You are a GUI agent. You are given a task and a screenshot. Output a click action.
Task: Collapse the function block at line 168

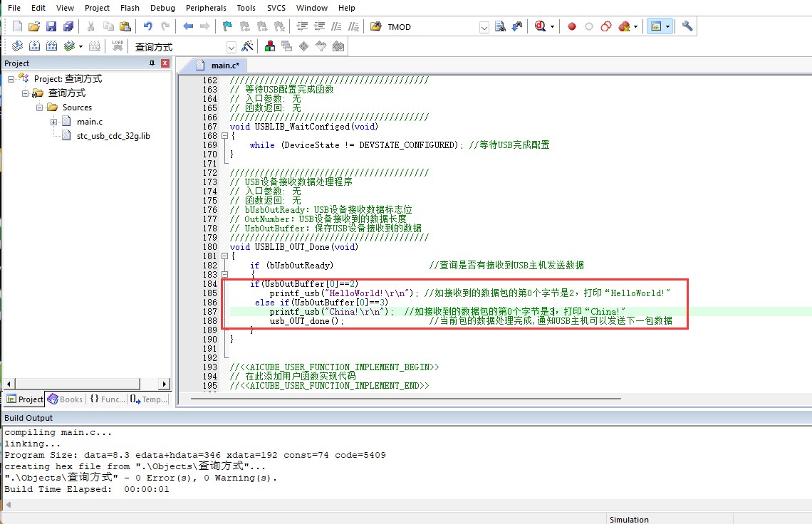tap(226, 135)
